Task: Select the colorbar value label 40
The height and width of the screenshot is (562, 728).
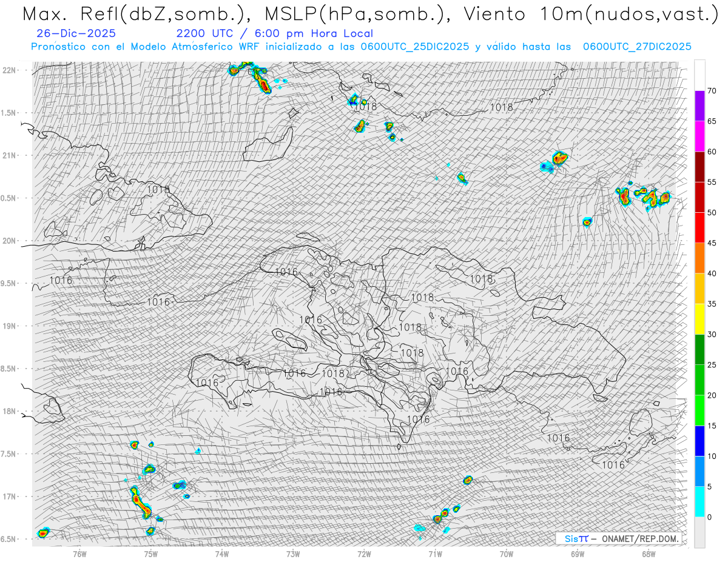Action: tap(712, 273)
